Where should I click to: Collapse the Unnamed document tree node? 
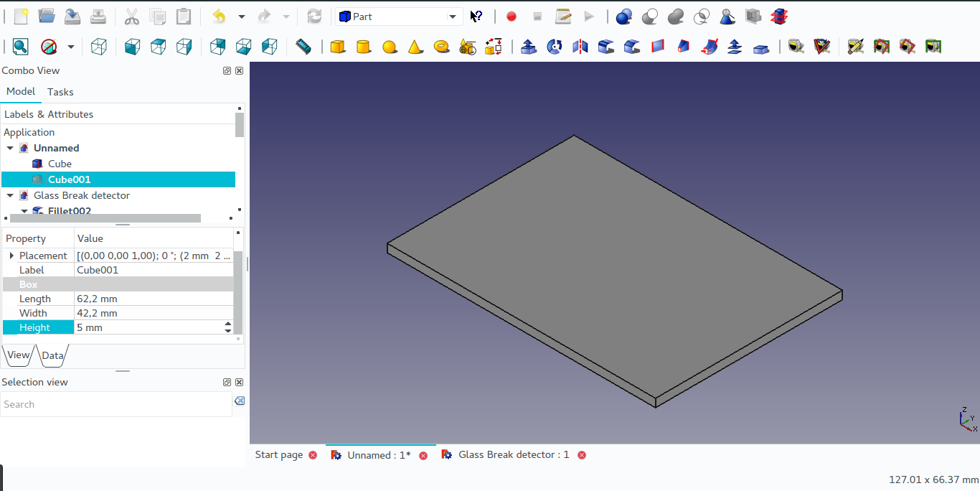click(x=10, y=148)
